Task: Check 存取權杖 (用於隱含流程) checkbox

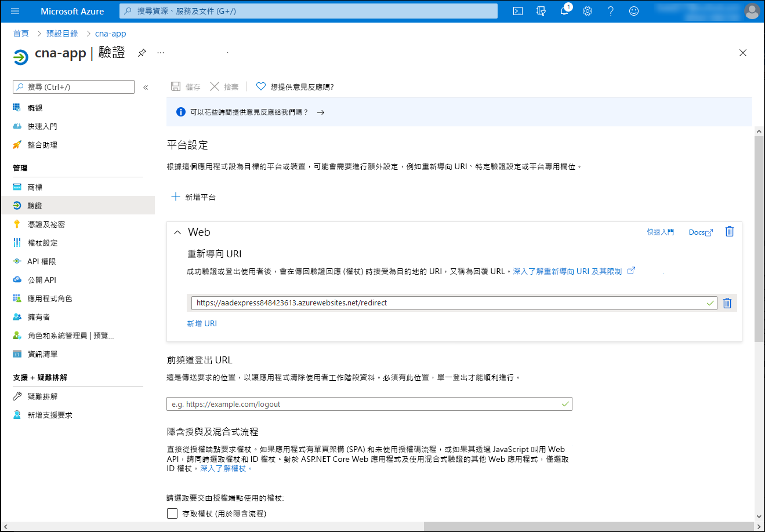Action: (x=172, y=513)
